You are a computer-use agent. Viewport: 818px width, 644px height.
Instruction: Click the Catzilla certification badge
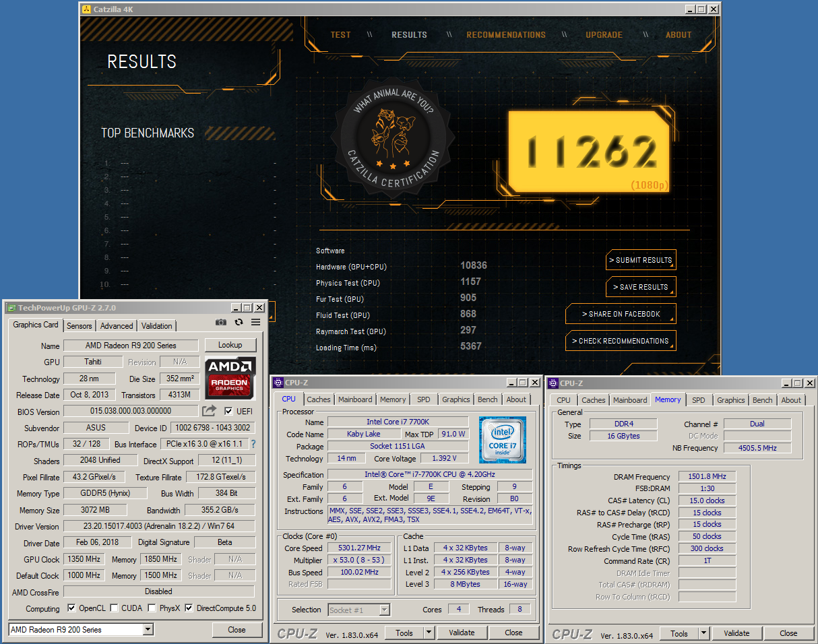pyautogui.click(x=393, y=138)
